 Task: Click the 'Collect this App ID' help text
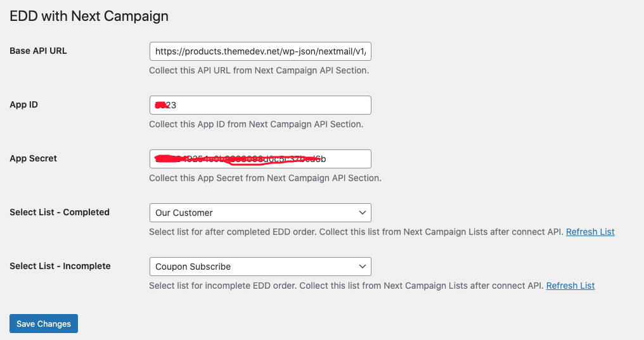pos(256,124)
